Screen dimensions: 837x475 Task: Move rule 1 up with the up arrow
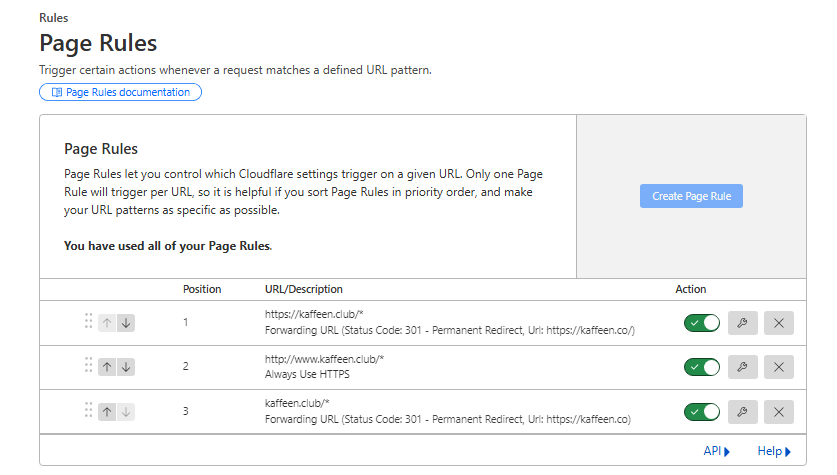click(107, 323)
